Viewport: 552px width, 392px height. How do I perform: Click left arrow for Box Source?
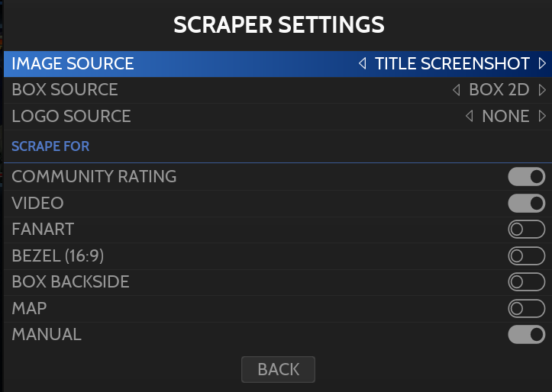coord(457,90)
